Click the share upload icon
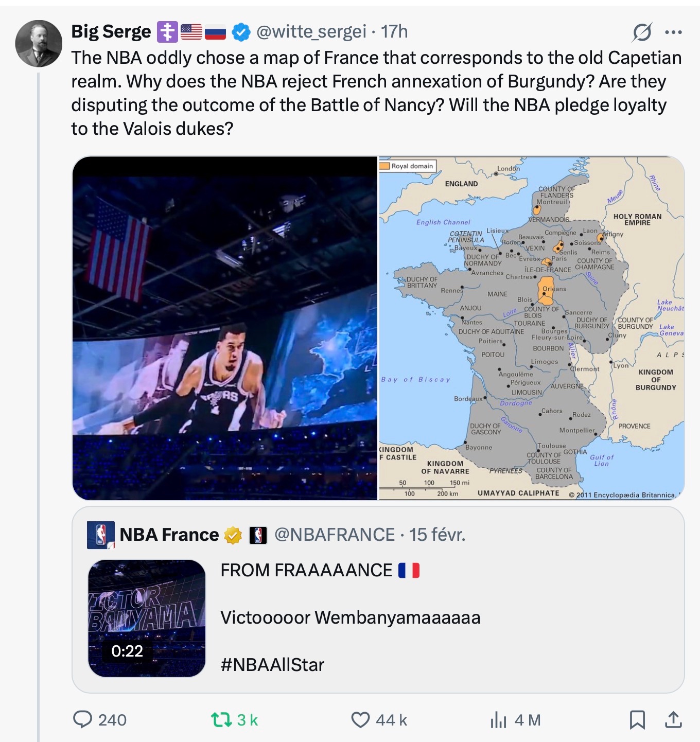 click(673, 719)
